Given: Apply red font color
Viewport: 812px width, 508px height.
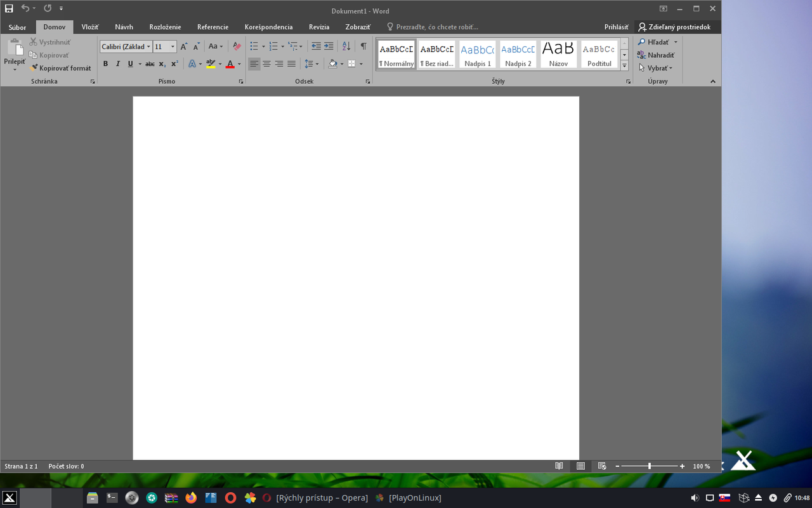Looking at the screenshot, I should coord(230,63).
